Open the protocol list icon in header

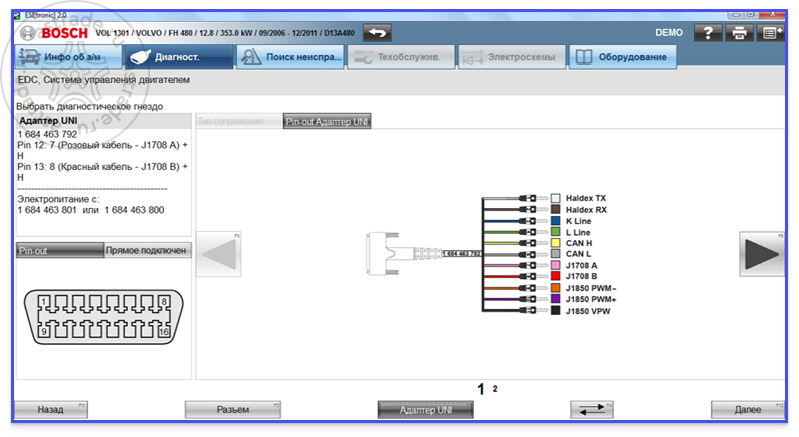(770, 33)
